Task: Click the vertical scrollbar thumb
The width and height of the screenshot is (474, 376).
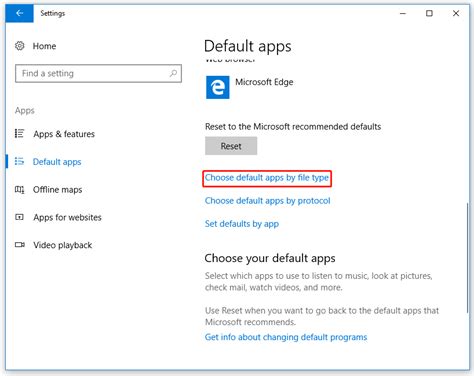Action: tap(468, 257)
